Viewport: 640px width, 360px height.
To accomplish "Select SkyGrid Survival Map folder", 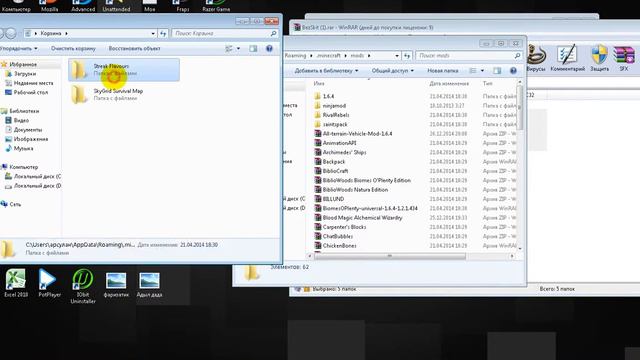I will (x=124, y=94).
